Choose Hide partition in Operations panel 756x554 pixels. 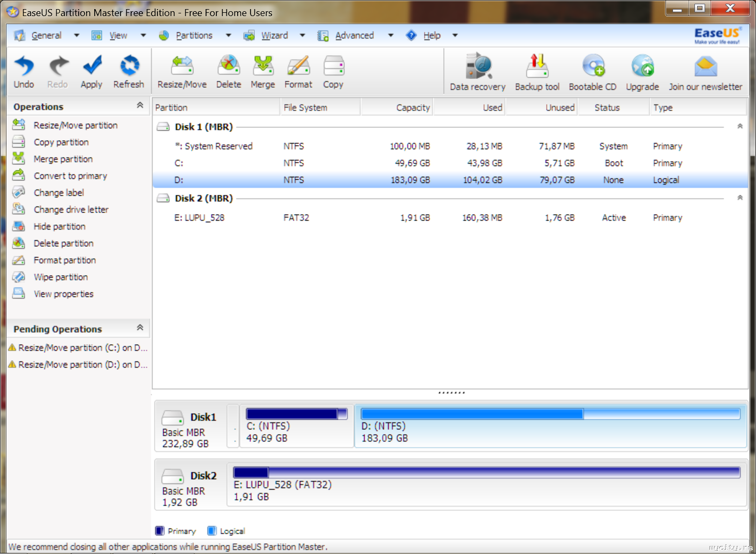tap(49, 226)
